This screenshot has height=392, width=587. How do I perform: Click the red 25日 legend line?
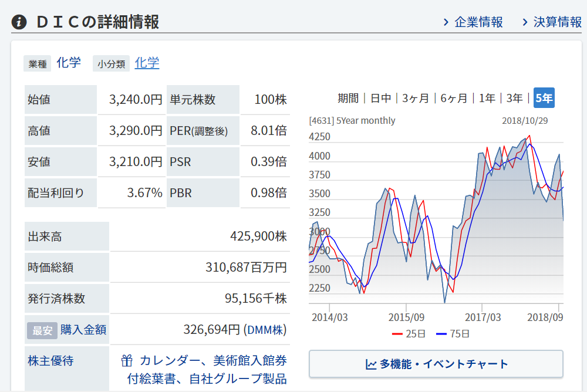(397, 334)
